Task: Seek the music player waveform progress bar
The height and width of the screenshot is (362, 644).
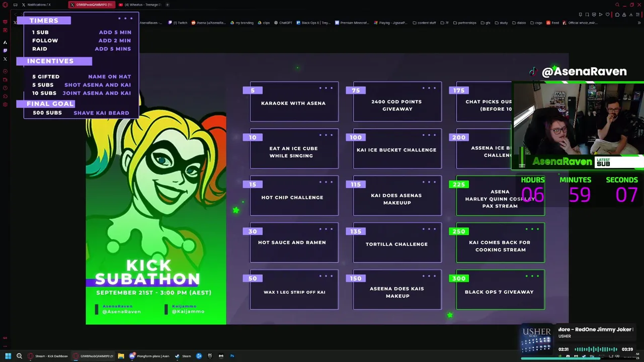Action: coord(596,349)
